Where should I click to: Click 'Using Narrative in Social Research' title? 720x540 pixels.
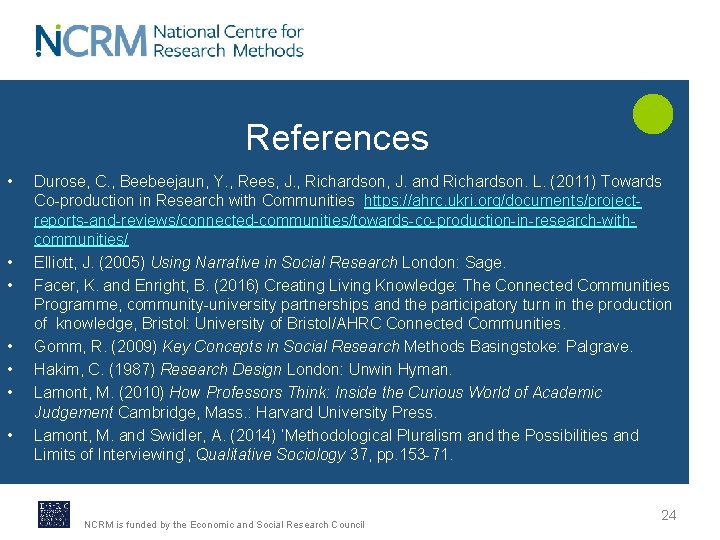pos(274,263)
